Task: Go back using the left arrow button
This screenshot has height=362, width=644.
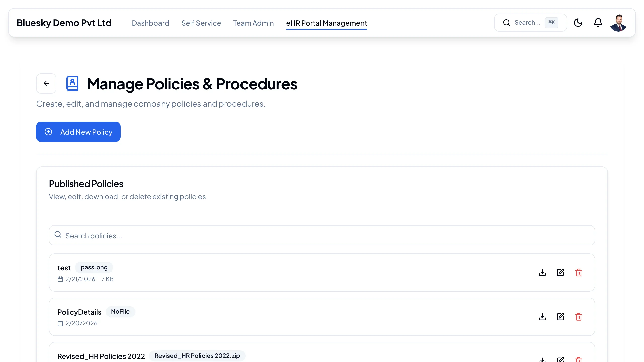Action: pos(46,83)
